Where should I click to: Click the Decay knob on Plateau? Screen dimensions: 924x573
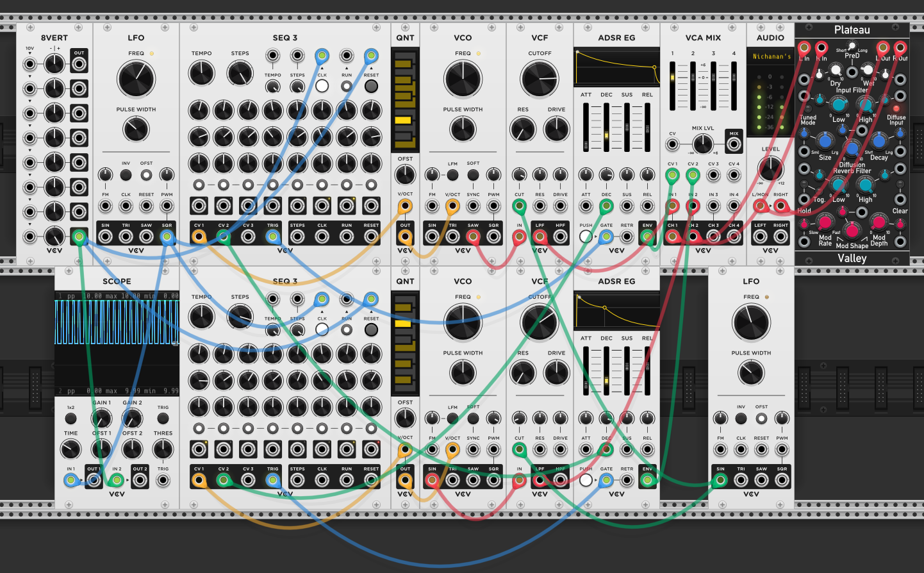[879, 141]
